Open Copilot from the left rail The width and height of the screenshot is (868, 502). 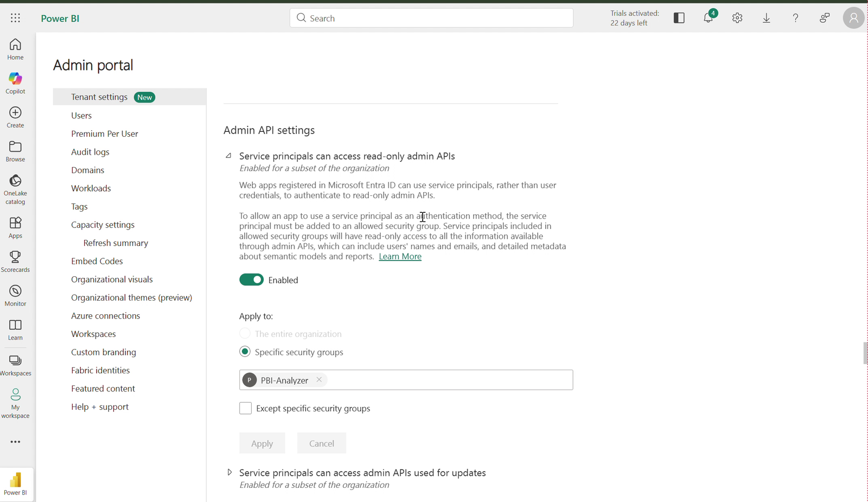point(15,83)
